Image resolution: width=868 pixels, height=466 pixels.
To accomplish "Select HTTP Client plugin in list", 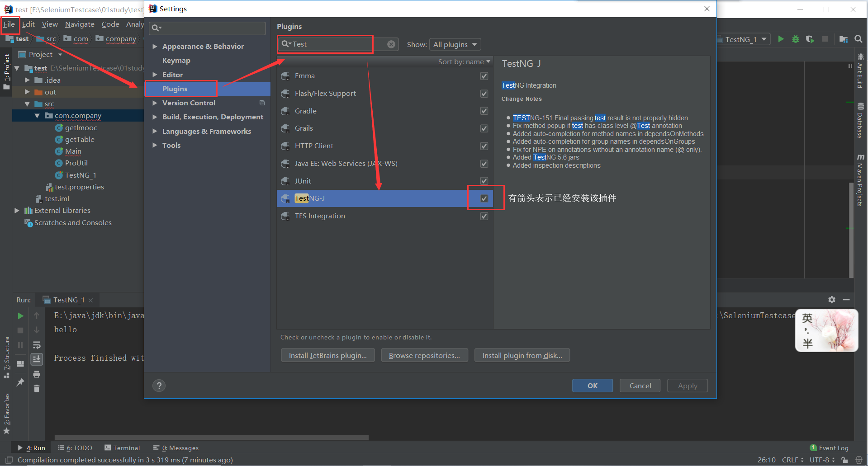I will click(x=384, y=146).
